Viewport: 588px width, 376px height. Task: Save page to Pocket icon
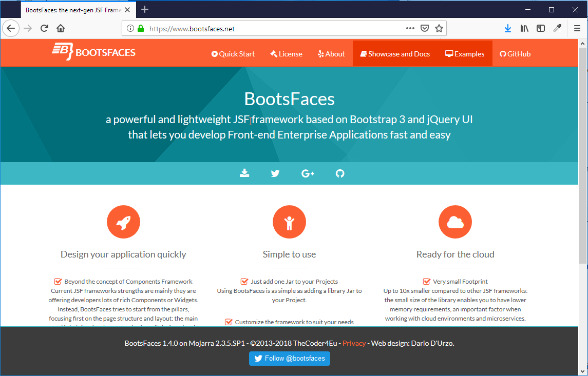[x=425, y=28]
